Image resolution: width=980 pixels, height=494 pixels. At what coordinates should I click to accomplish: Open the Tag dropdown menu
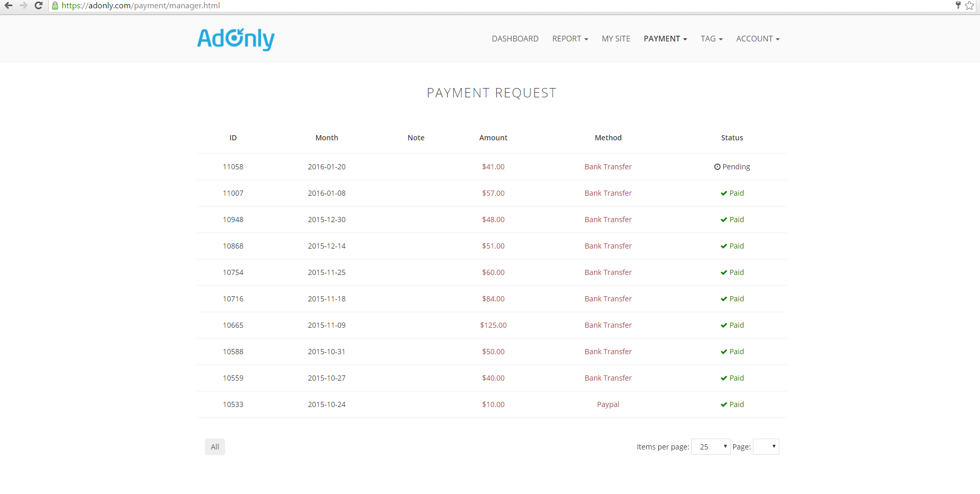pos(711,39)
